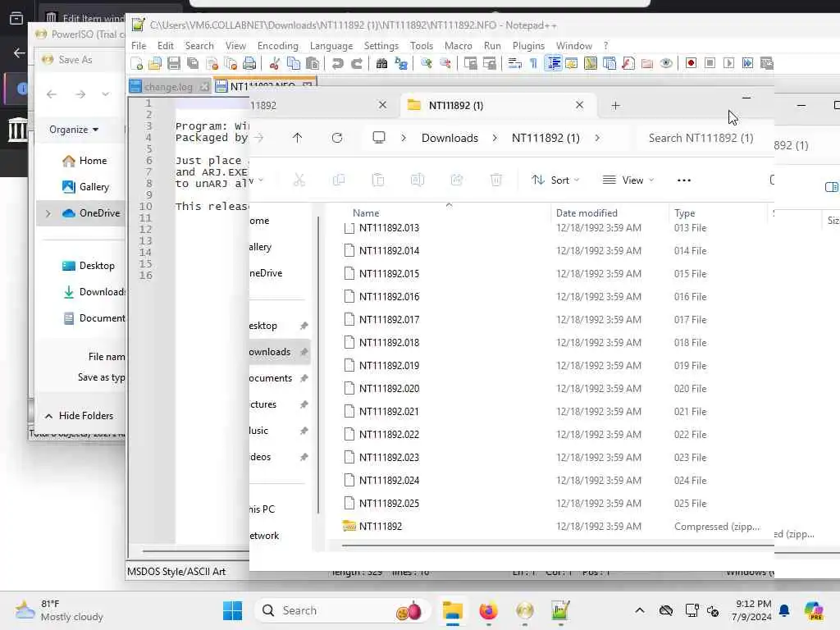Click Synchronize Vertical Scrolling icon

pos(470,64)
